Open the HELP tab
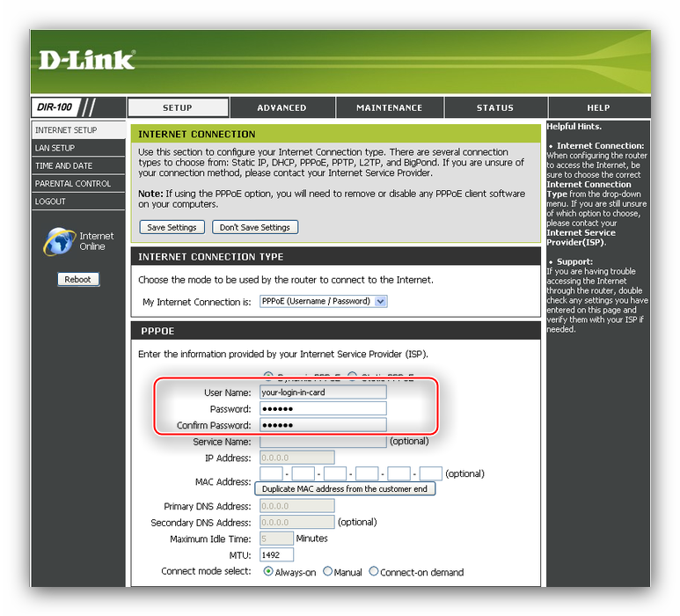Viewport: 680px width, 616px height. click(x=598, y=107)
